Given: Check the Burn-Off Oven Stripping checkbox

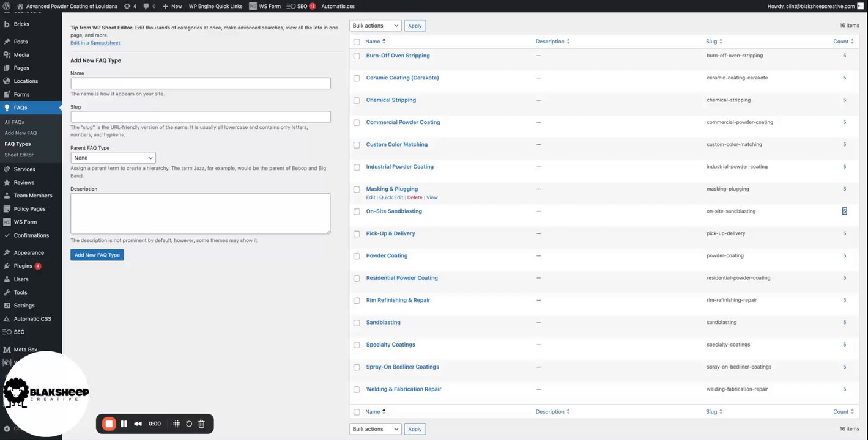Looking at the screenshot, I should point(357,56).
